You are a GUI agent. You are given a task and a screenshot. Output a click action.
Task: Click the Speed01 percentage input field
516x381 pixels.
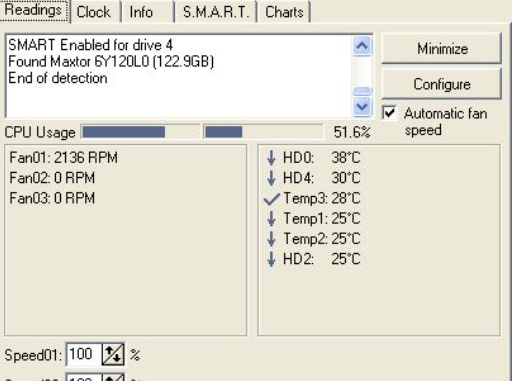click(x=84, y=354)
